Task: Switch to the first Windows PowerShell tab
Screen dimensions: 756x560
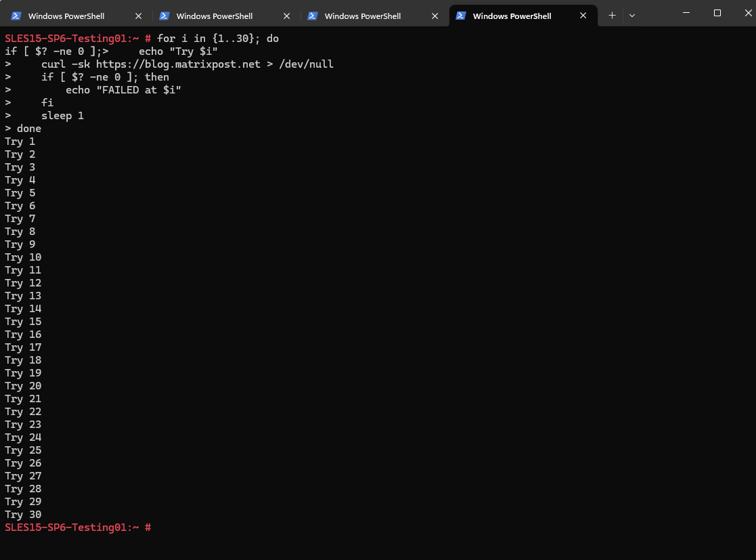Action: 66,16
